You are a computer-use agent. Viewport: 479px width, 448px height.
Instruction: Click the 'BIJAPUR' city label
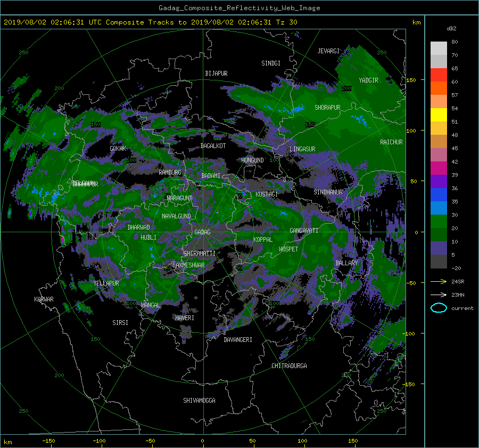point(216,74)
